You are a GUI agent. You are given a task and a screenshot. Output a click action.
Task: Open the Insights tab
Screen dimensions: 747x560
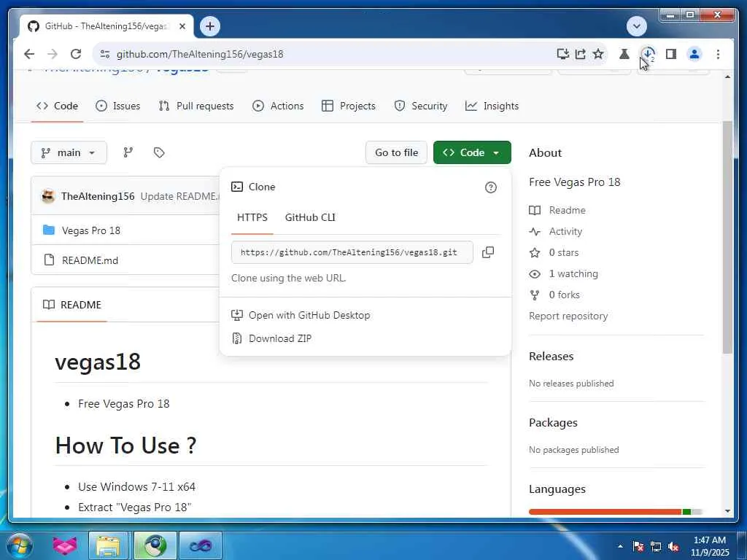click(492, 106)
